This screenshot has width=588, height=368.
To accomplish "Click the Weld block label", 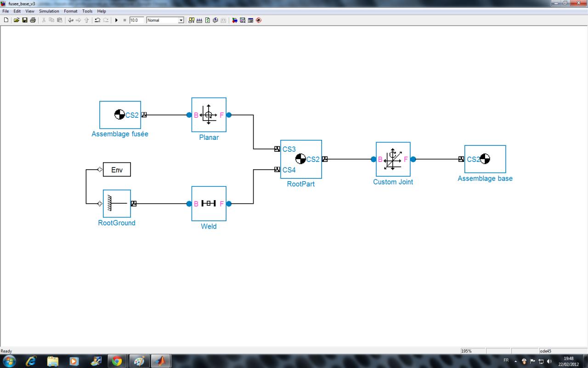I will (x=209, y=226).
